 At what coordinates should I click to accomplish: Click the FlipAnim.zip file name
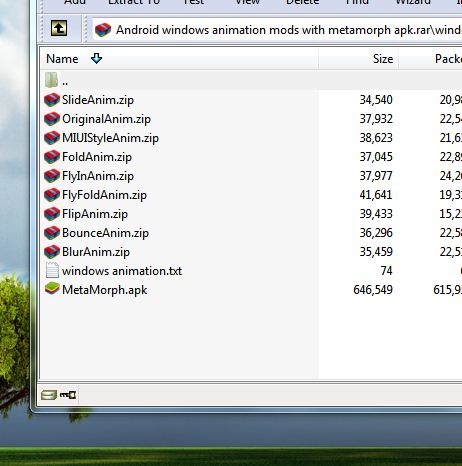tap(95, 214)
